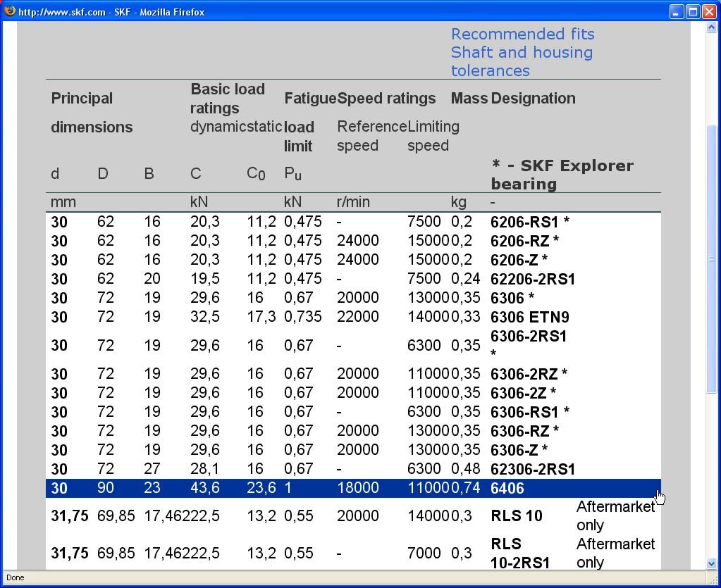Screen dimensions: 721x588
Task: Click the 28,1 dynamic load value
Action: click(205, 469)
